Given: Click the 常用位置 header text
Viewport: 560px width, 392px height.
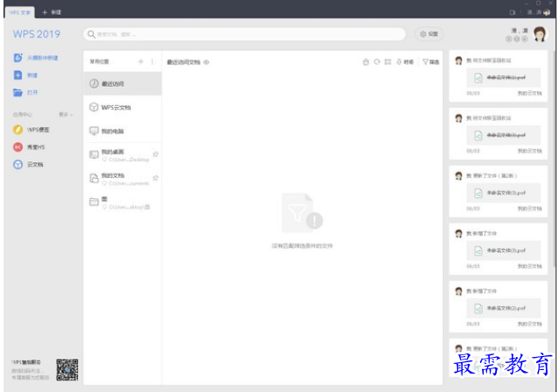Looking at the screenshot, I should click(99, 61).
